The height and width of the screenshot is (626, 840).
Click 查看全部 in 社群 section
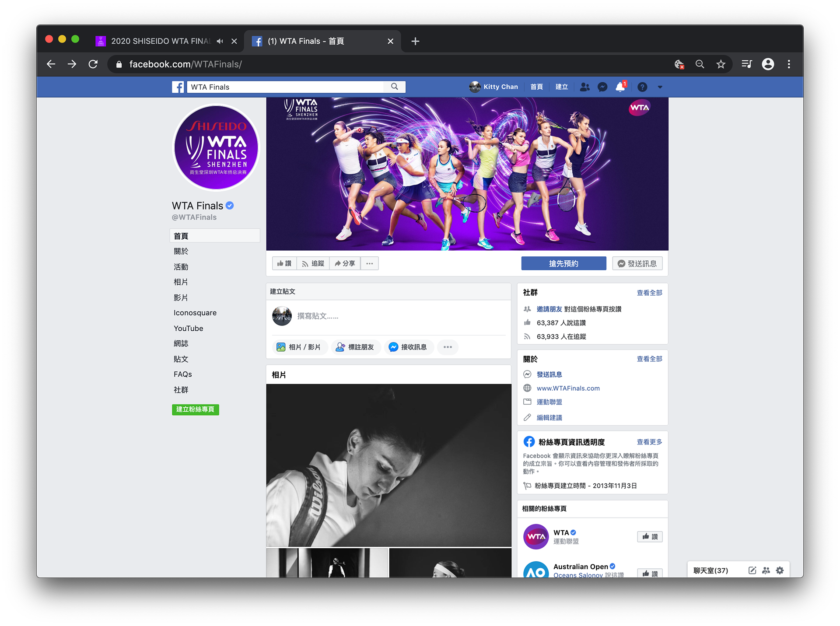pos(649,293)
